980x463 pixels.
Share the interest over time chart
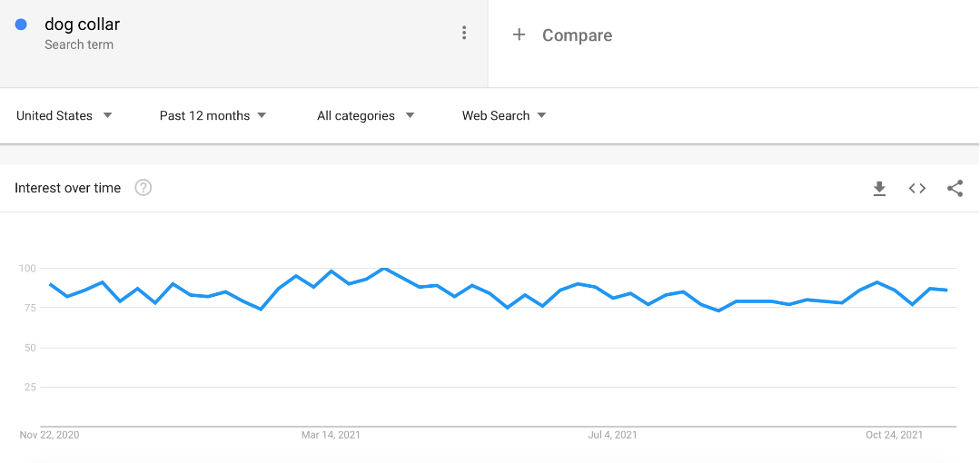(x=955, y=188)
